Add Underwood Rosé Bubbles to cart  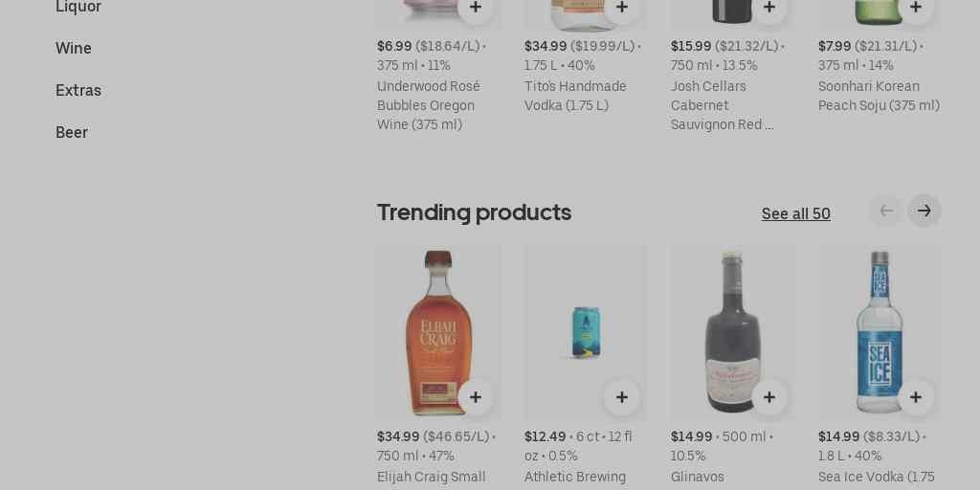click(475, 8)
